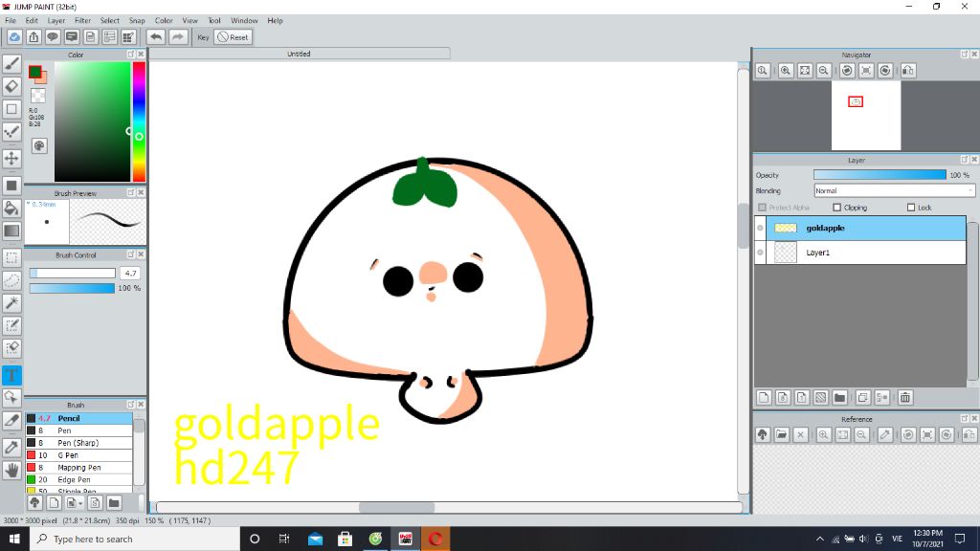Expand the brush size preview arrow
Screen dimensions: 980x551
(29, 205)
